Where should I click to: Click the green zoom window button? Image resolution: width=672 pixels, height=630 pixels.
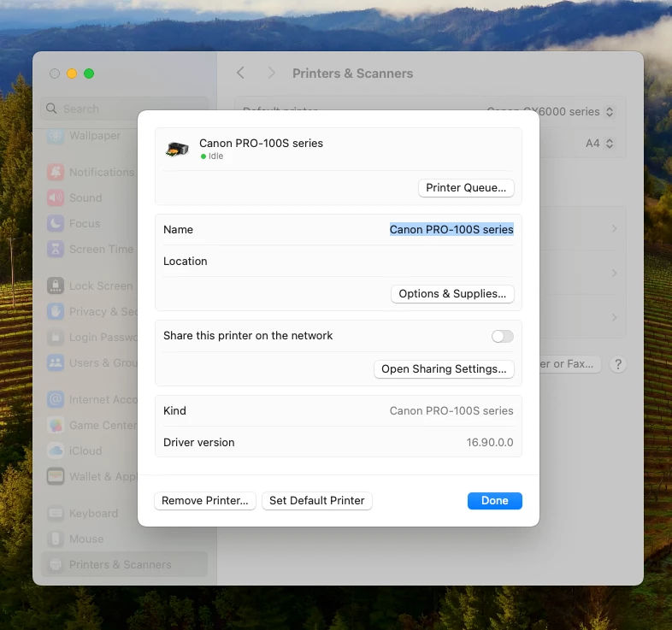coord(89,74)
